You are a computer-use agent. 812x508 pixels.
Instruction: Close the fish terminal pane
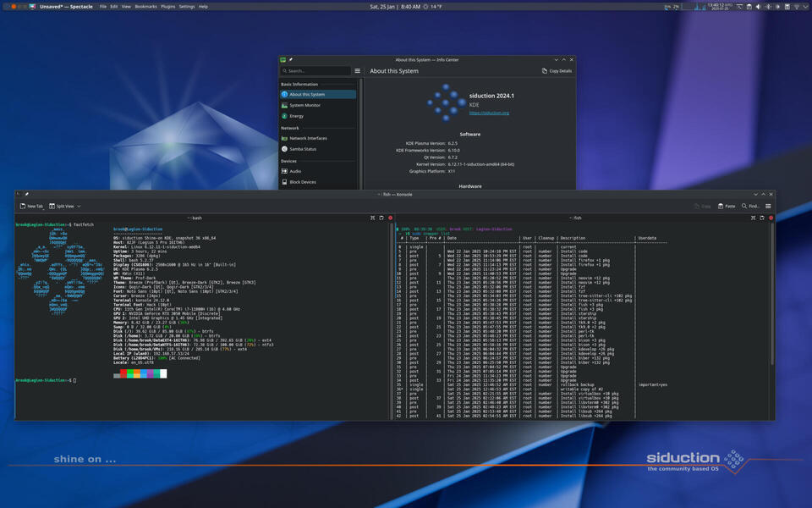click(771, 218)
